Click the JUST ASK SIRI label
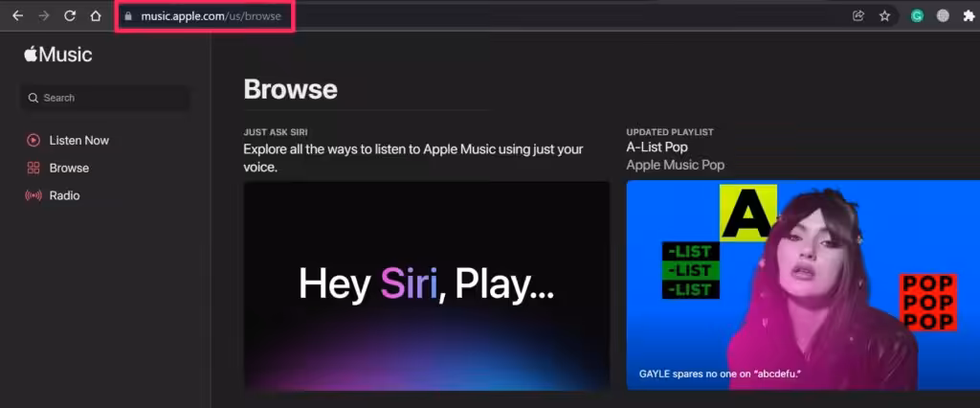Image resolution: width=980 pixels, height=408 pixels. 276,132
